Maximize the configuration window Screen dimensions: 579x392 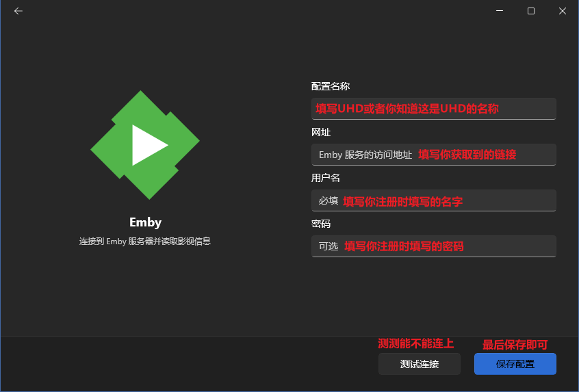pos(531,11)
